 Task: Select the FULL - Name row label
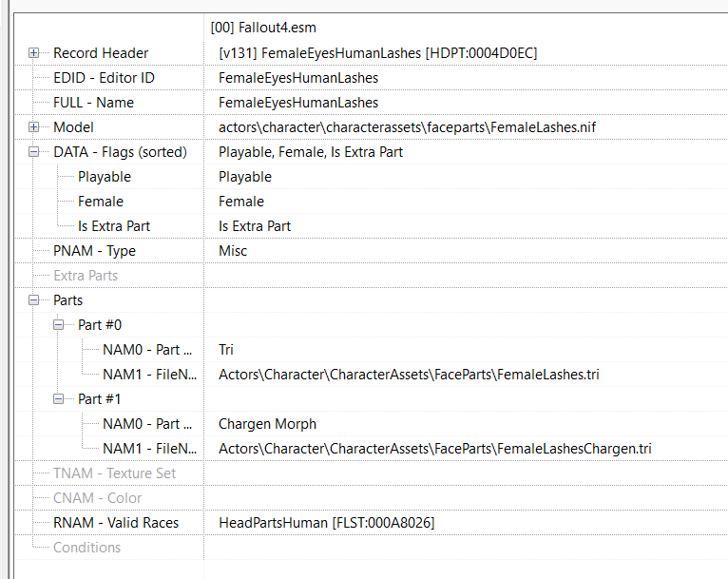(x=93, y=103)
